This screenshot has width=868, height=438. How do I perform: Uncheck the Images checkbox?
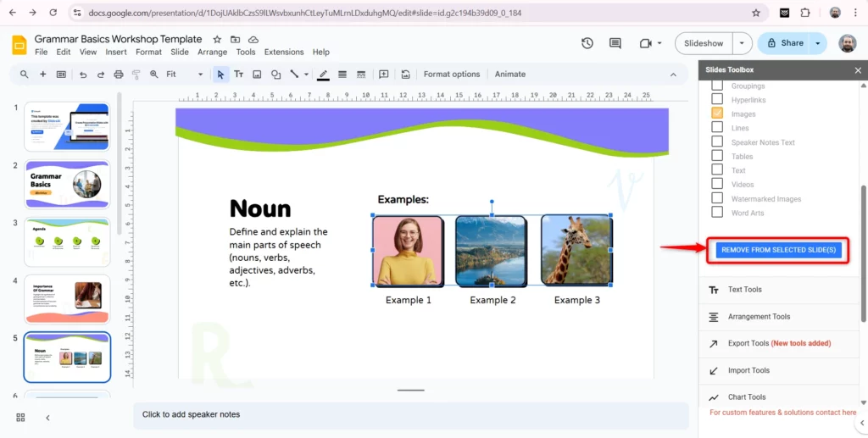pos(717,114)
